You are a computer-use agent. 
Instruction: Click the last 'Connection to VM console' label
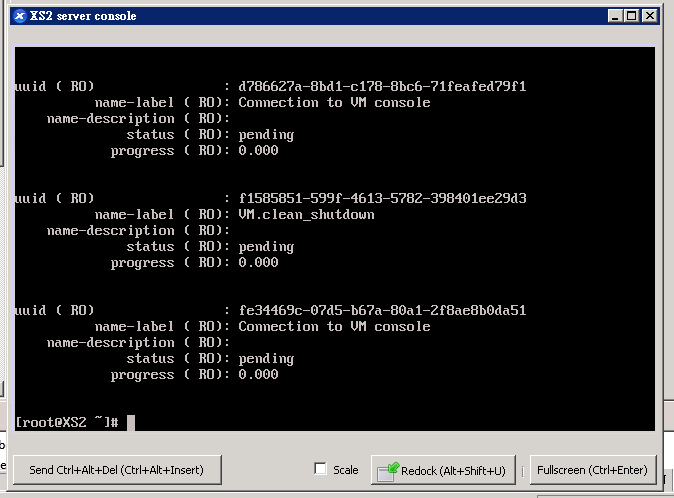coord(334,326)
